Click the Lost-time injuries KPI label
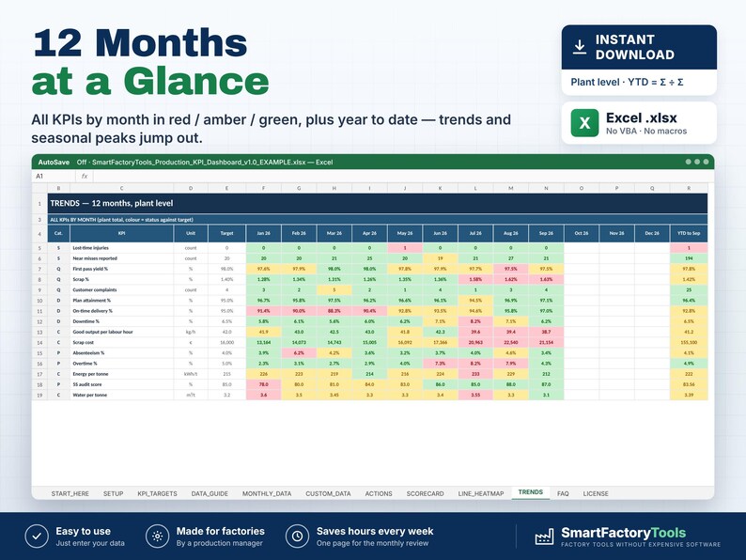Image resolution: width=746 pixels, height=560 pixels. click(90, 248)
